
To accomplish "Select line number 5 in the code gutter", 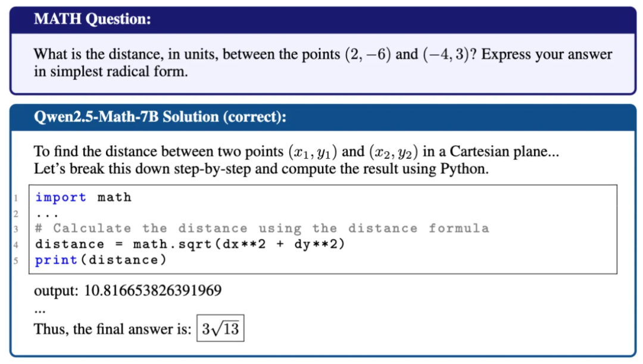I will [x=17, y=260].
